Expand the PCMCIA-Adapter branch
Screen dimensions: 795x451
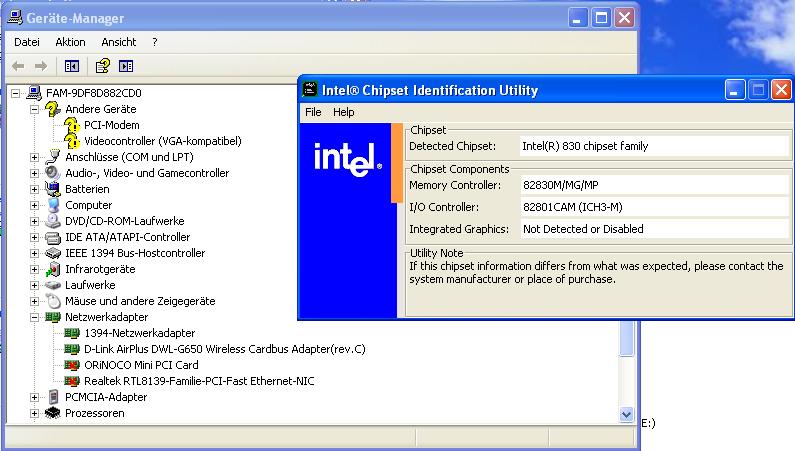(x=34, y=398)
